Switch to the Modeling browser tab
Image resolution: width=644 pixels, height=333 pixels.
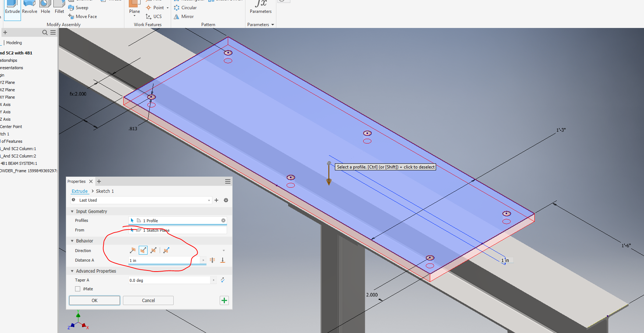tap(13, 42)
